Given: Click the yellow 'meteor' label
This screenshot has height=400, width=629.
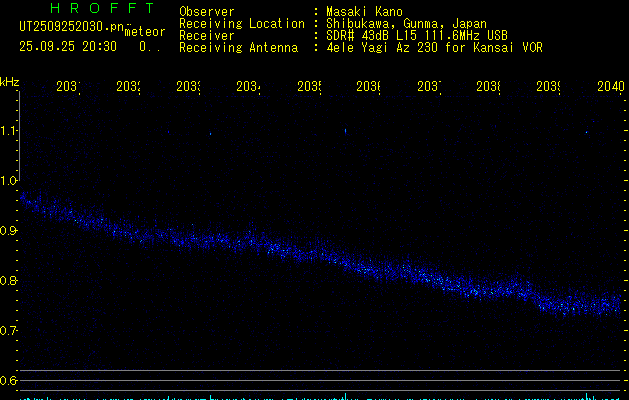Looking at the screenshot, I should (144, 32).
